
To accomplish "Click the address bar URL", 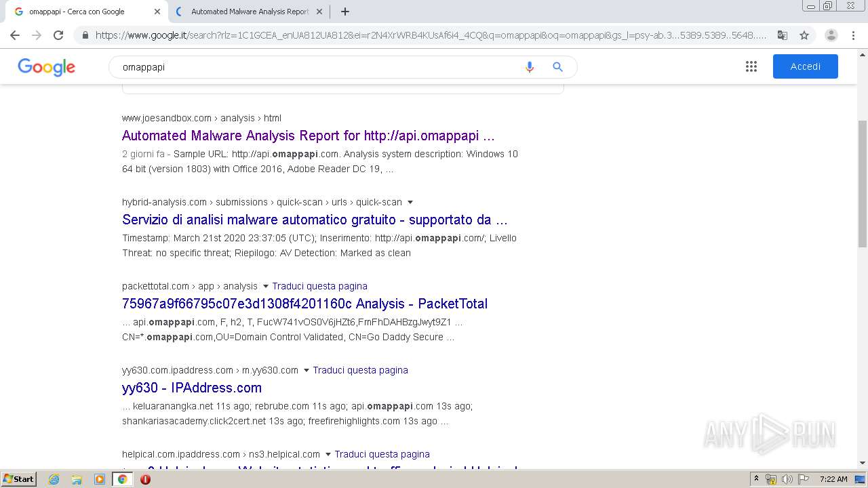I will (431, 35).
